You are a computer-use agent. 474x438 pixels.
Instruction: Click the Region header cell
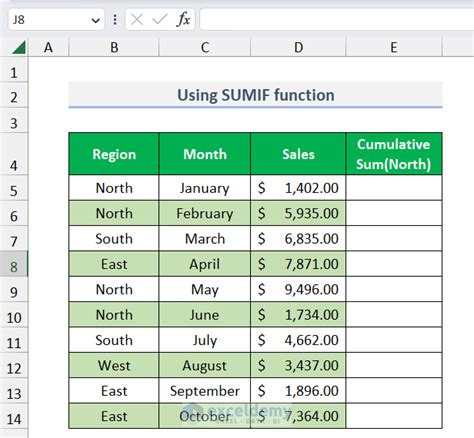[x=114, y=154]
